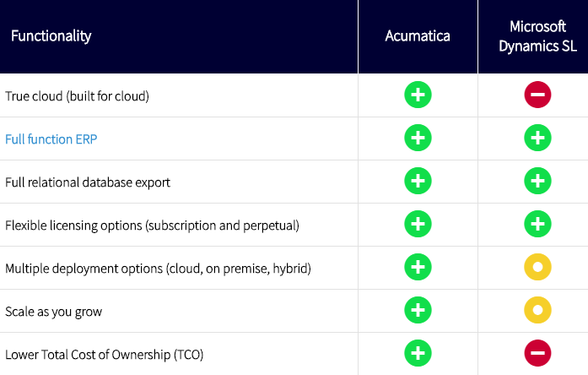Click Acumatica's green plus for True cloud
The height and width of the screenshot is (375, 588).
pyautogui.click(x=418, y=95)
